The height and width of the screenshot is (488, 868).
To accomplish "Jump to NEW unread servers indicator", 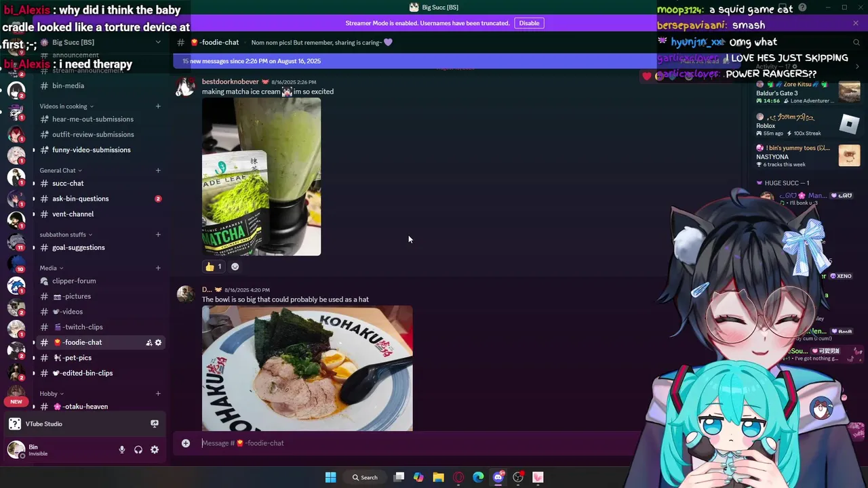I will click(16, 402).
